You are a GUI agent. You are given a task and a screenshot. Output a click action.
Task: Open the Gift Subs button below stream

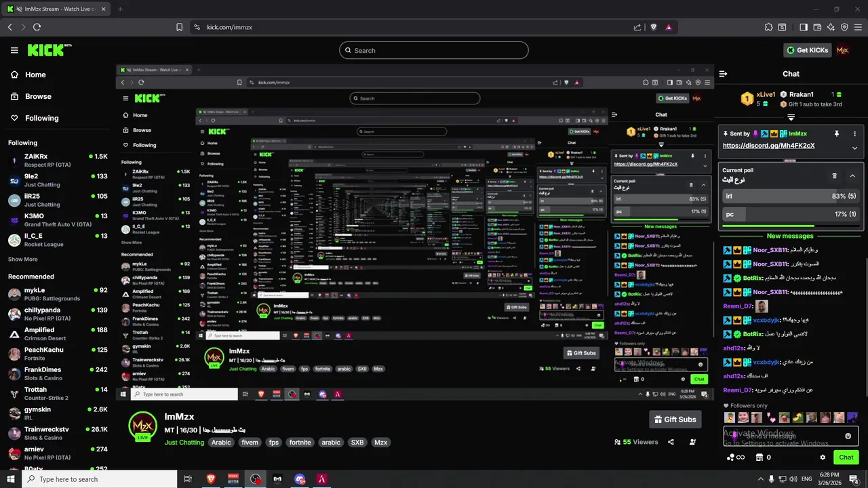click(x=675, y=420)
